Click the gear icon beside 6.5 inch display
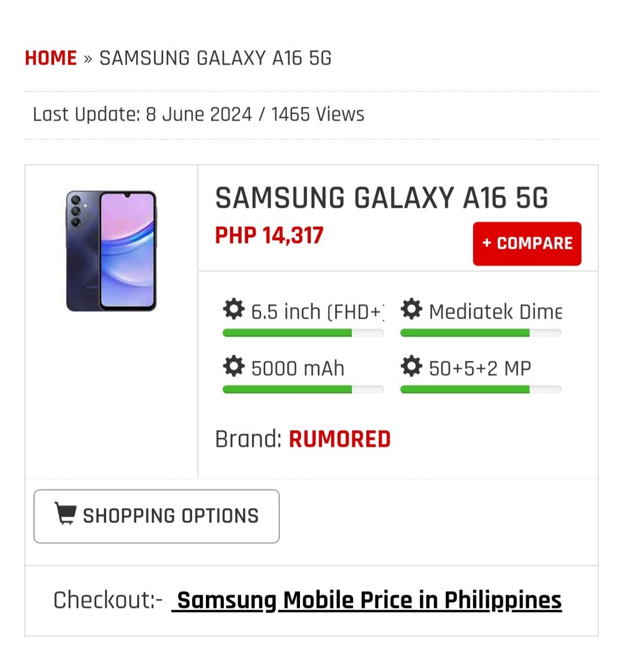Screen dimensions: 622x672 [234, 309]
